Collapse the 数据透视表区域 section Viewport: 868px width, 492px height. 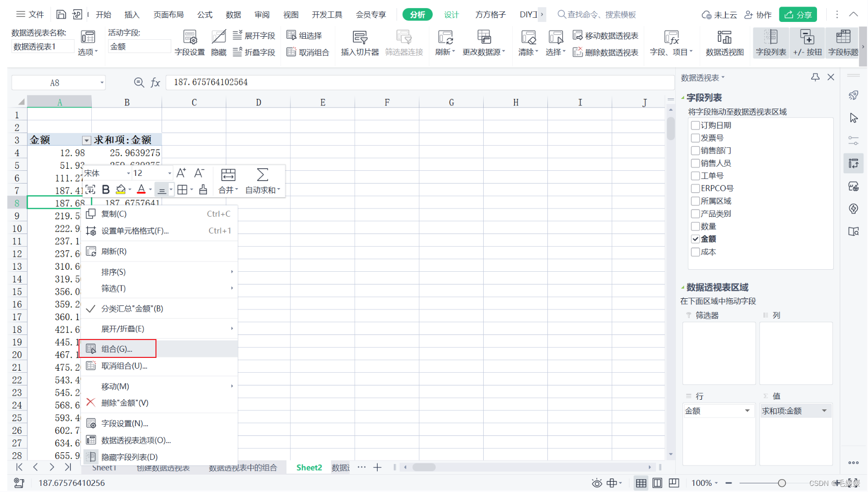point(683,287)
